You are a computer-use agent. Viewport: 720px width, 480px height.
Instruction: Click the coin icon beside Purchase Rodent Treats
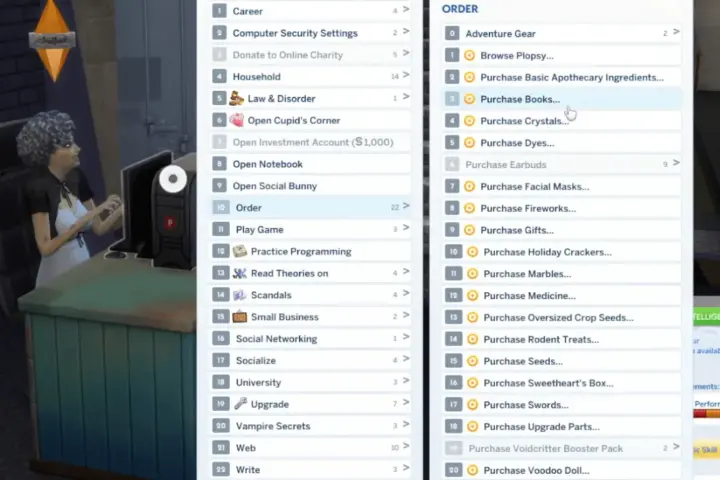point(472,339)
